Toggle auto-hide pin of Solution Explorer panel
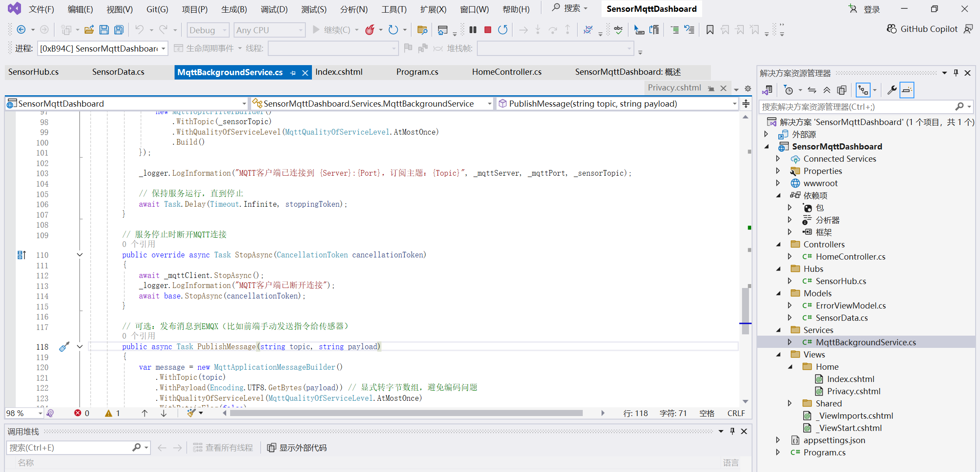Screen dimensions: 980x472 [956, 73]
